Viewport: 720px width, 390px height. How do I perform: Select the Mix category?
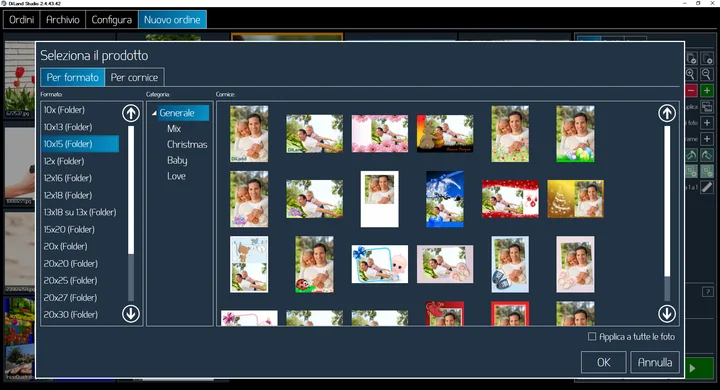174,129
